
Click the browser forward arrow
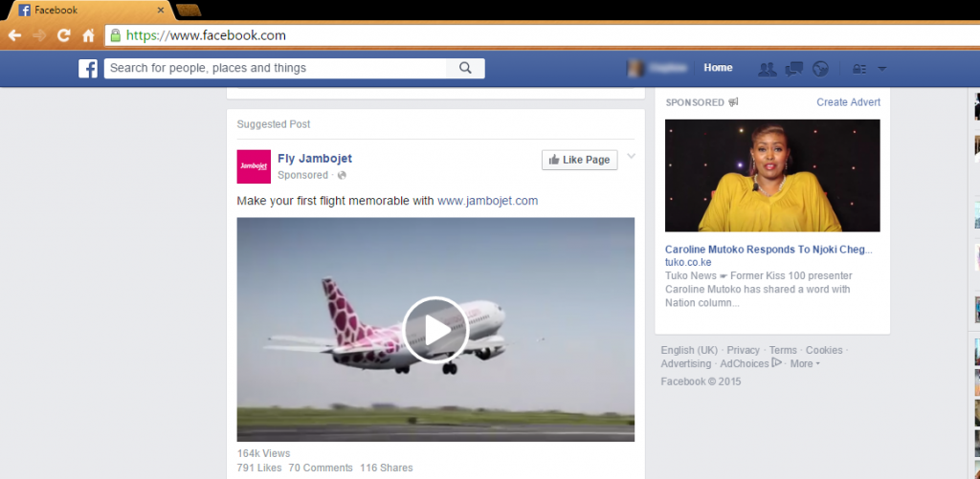(x=39, y=35)
